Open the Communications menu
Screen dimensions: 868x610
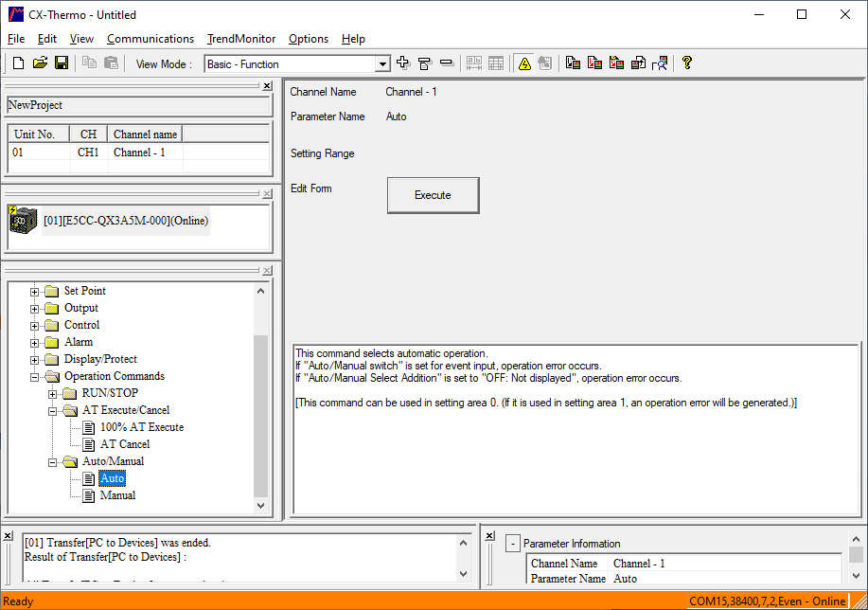pos(151,39)
